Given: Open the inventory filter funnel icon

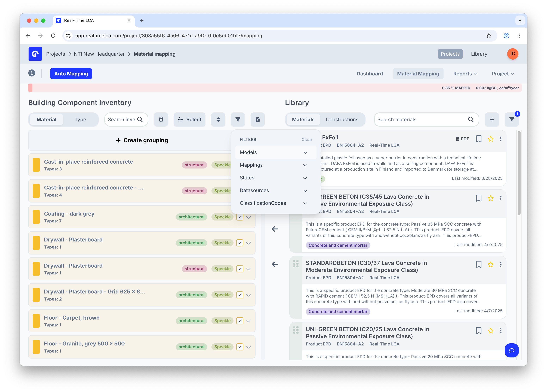Looking at the screenshot, I should click(x=238, y=119).
